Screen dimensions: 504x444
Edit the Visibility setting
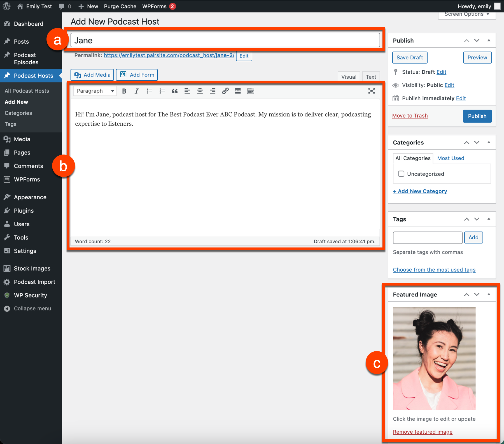449,85
